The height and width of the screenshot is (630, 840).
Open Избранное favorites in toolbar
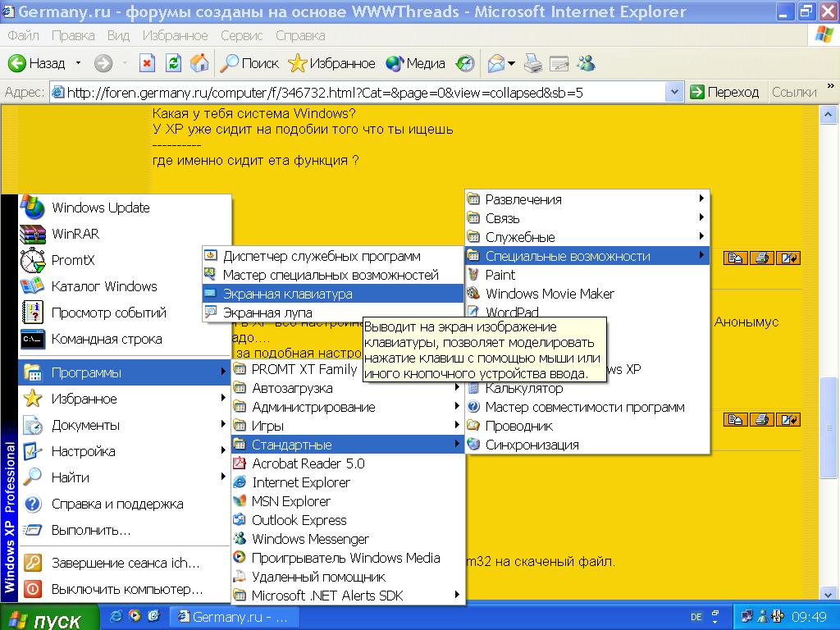click(331, 63)
